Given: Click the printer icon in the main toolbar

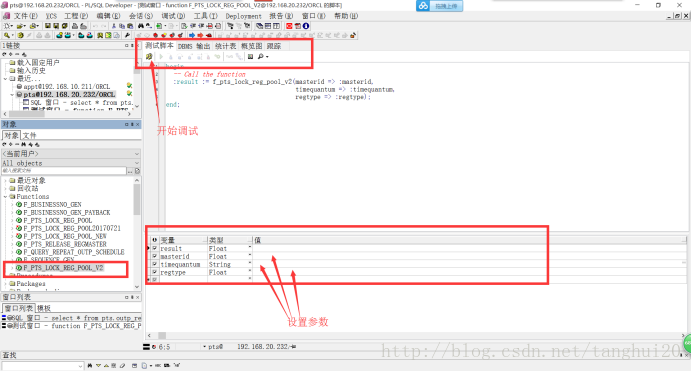Looking at the screenshot, I should [75, 26].
